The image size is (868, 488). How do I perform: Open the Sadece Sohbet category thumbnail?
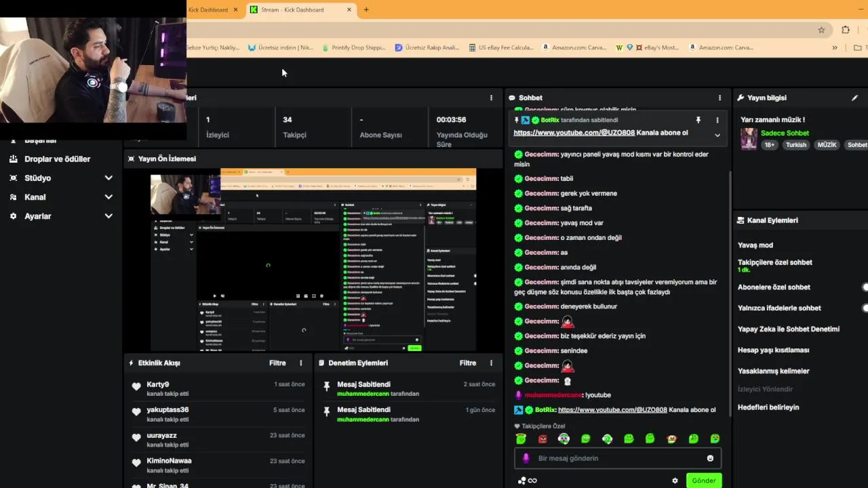pos(749,138)
